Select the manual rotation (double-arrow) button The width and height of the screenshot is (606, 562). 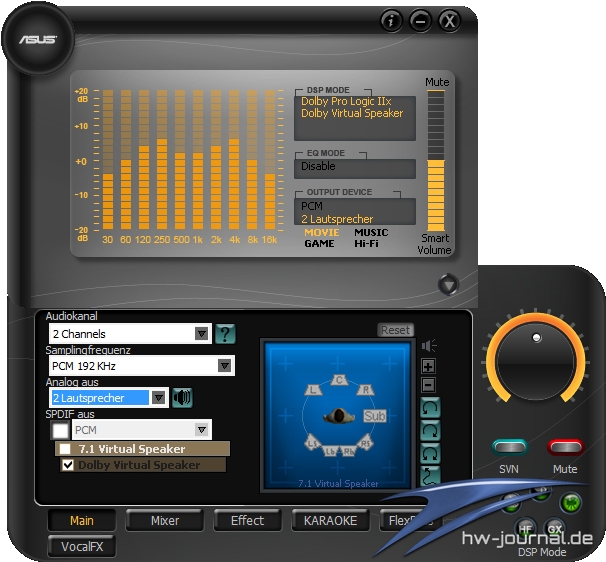click(430, 453)
